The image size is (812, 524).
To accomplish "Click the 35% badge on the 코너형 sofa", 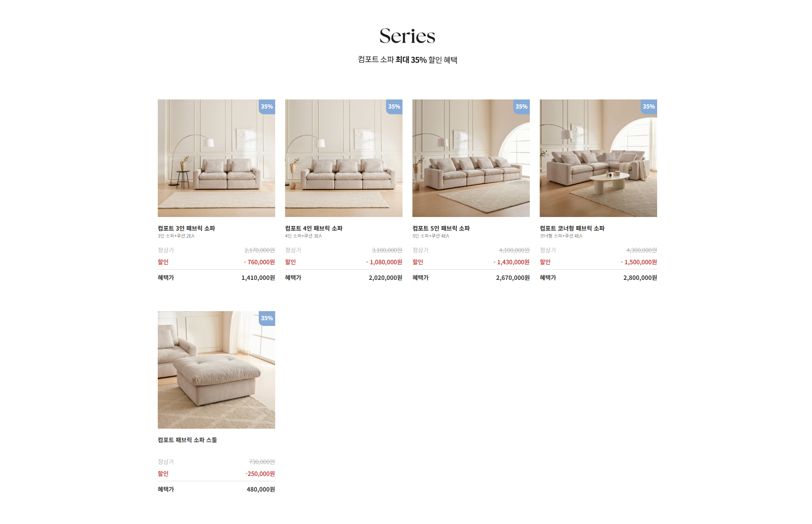I will 649,107.
